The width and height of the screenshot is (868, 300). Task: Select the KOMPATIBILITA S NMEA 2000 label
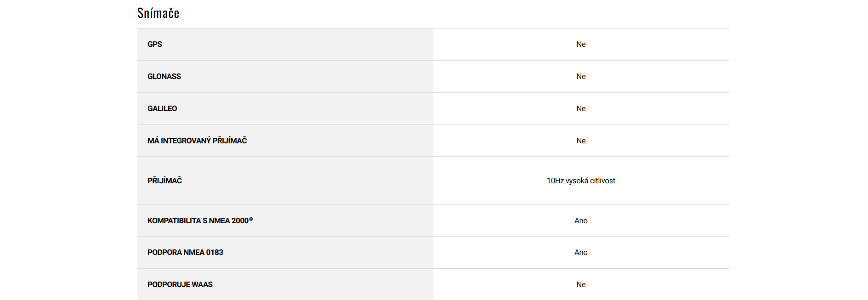pyautogui.click(x=198, y=221)
